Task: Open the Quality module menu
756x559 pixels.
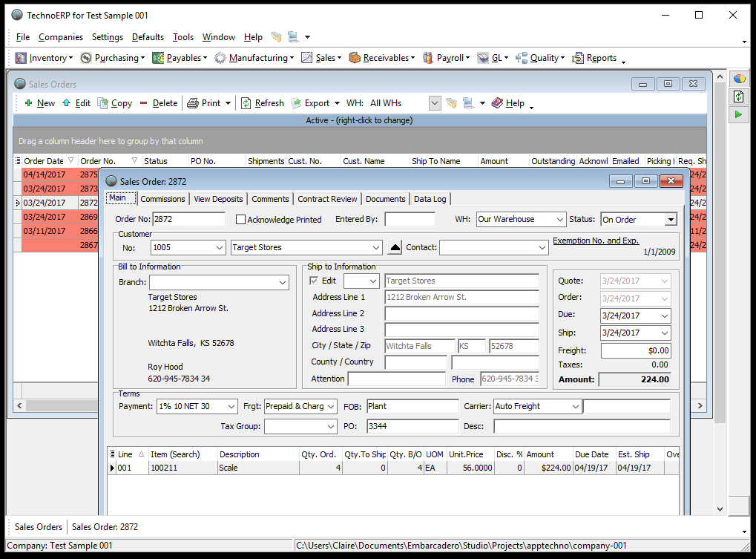Action: (x=539, y=58)
